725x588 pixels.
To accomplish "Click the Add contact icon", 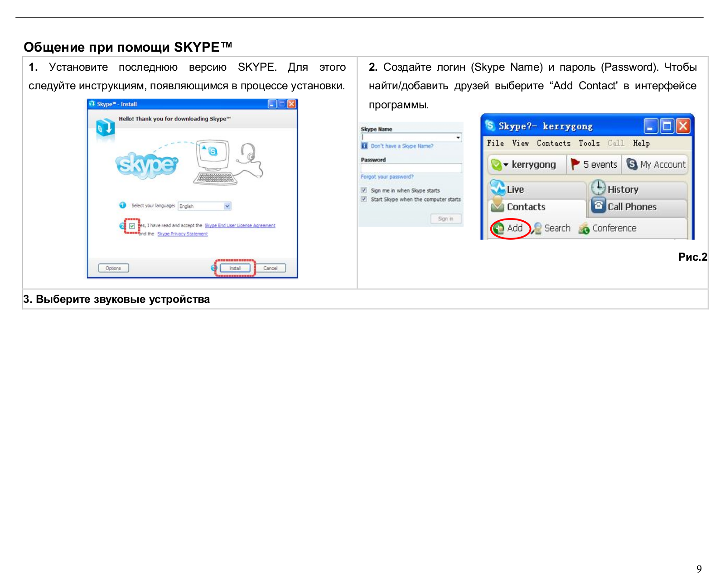I will pos(499,228).
